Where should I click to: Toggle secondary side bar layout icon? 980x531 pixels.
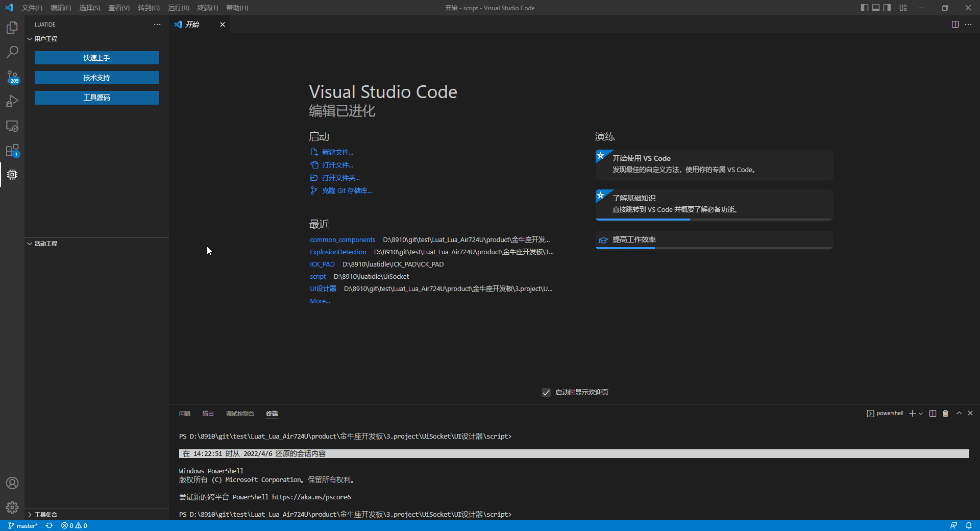click(887, 8)
